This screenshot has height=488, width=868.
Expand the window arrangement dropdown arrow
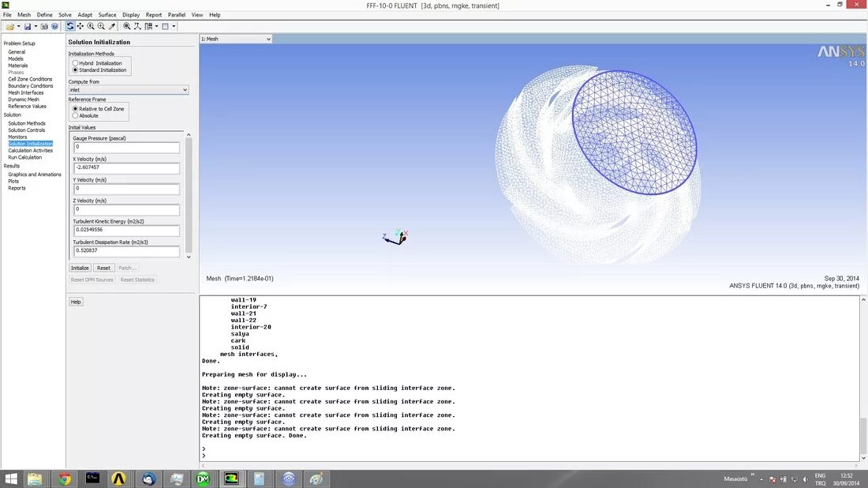157,26
